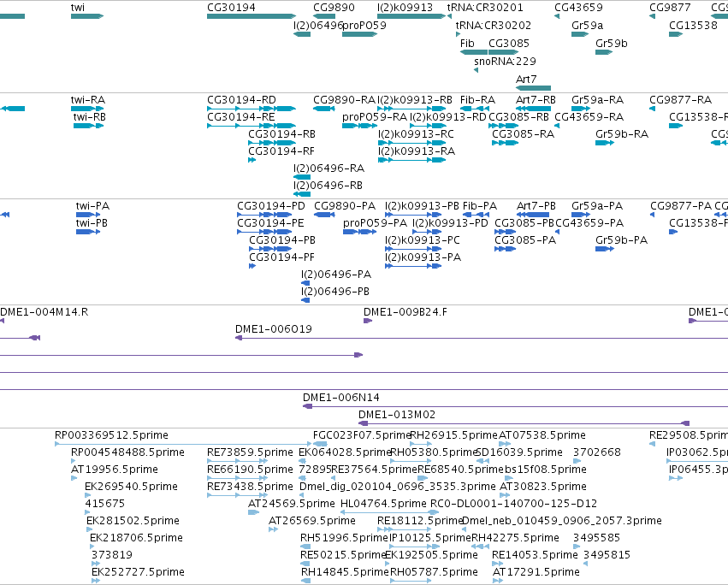Select the l(2)06496 gene glyph

pyautogui.click(x=302, y=34)
